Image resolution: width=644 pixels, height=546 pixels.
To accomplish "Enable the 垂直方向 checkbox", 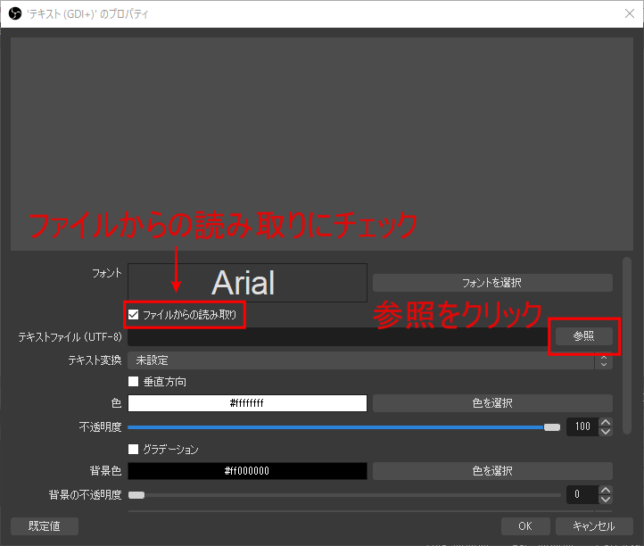I will 133,382.
